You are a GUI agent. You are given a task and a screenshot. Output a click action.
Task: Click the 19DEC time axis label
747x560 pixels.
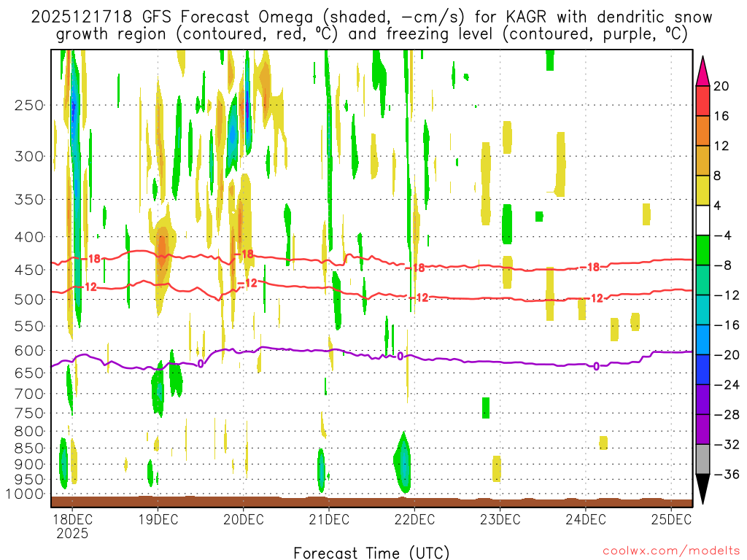(158, 519)
